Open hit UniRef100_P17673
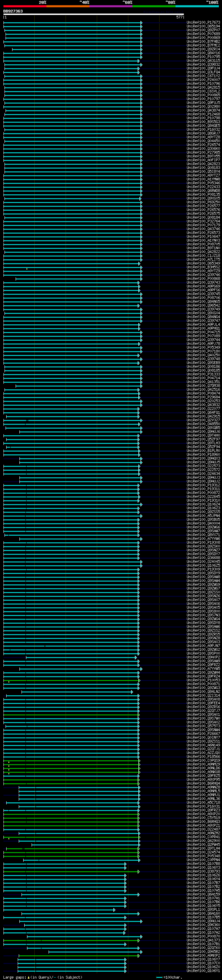Image resolution: width=222 pixels, height=980 pixels. pyautogui.click(x=203, y=23)
